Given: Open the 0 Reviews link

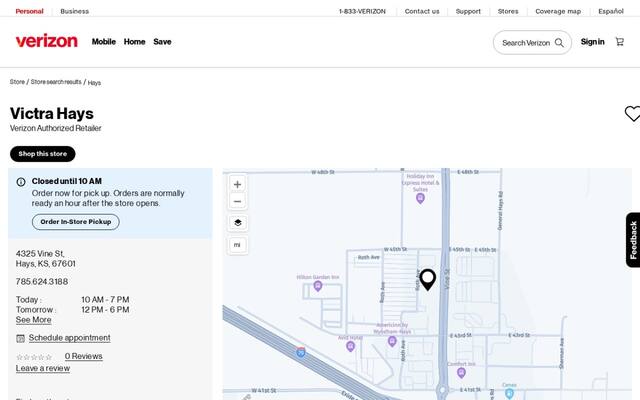Looking at the screenshot, I should (x=83, y=356).
